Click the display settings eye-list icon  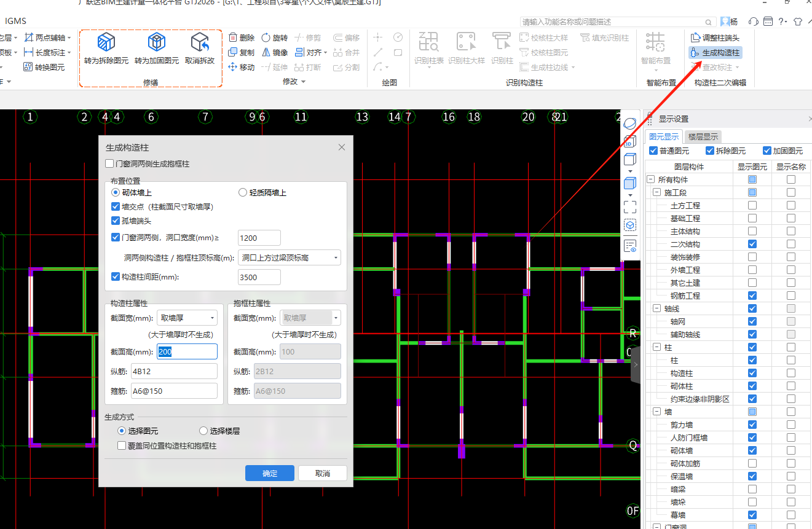(x=630, y=246)
